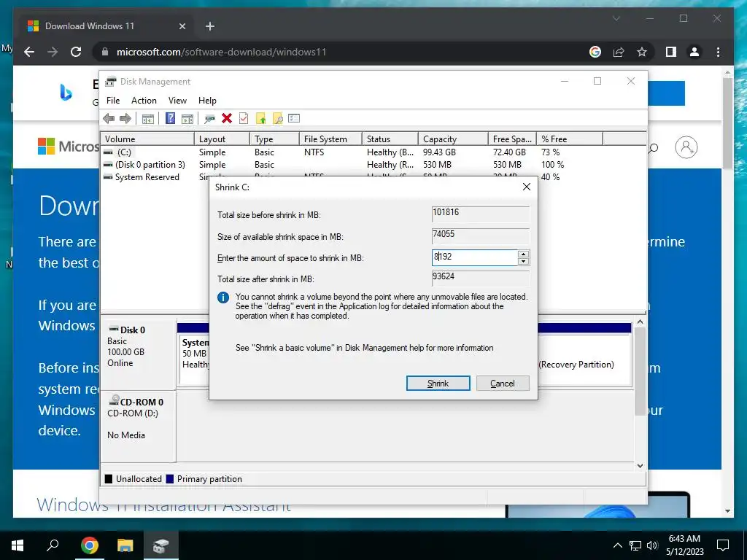The width and height of the screenshot is (747, 560).
Task: Click the Shrink button
Action: (x=438, y=384)
